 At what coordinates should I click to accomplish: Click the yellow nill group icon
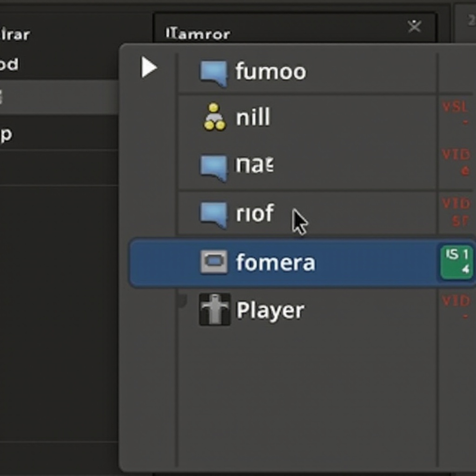[214, 117]
